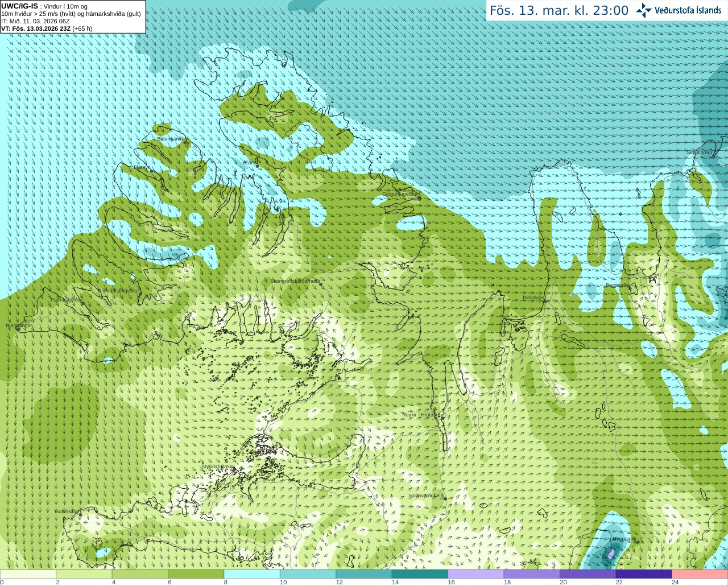Click the 6–8 m/s olive green scale swatch
This screenshot has height=586, width=728.
pos(196,574)
